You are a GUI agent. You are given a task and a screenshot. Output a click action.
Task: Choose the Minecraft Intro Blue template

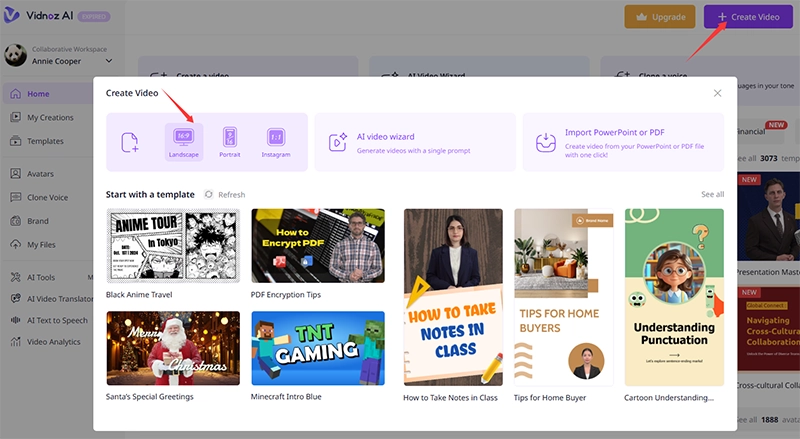click(x=318, y=347)
